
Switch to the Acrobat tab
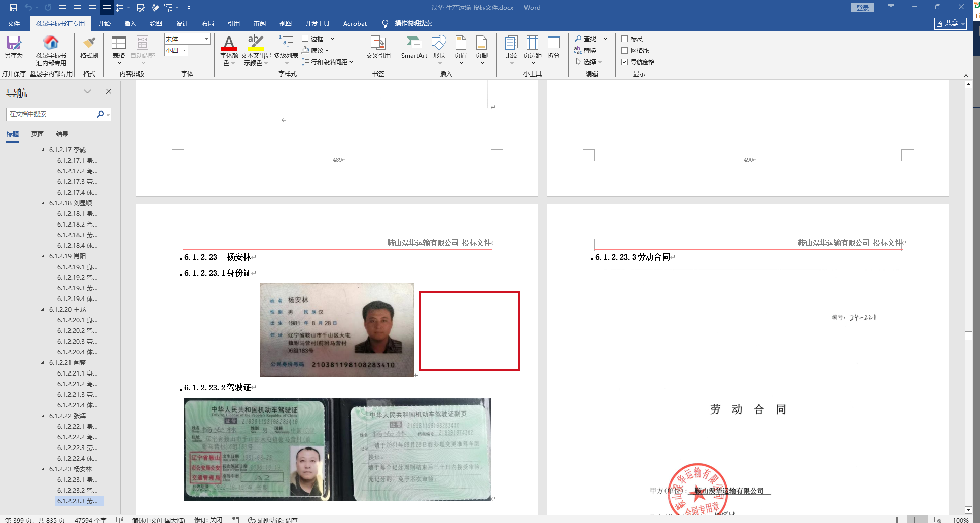tap(355, 23)
